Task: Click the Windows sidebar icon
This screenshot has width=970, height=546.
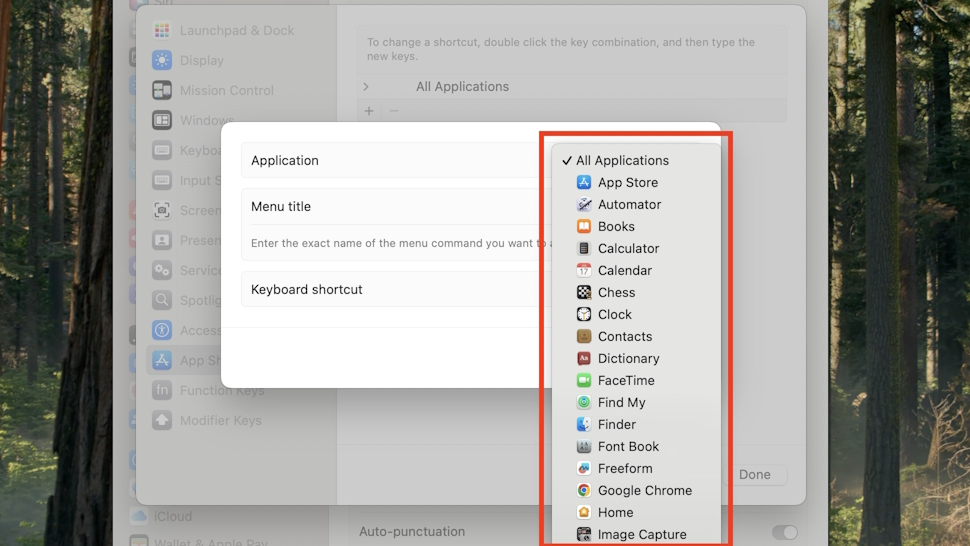Action: point(162,120)
